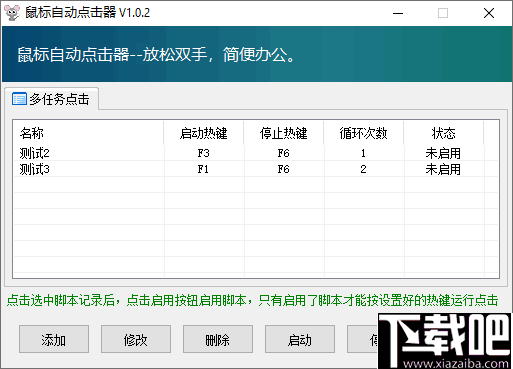Click the 循环次数 column header
The image size is (513, 369).
[x=364, y=133]
